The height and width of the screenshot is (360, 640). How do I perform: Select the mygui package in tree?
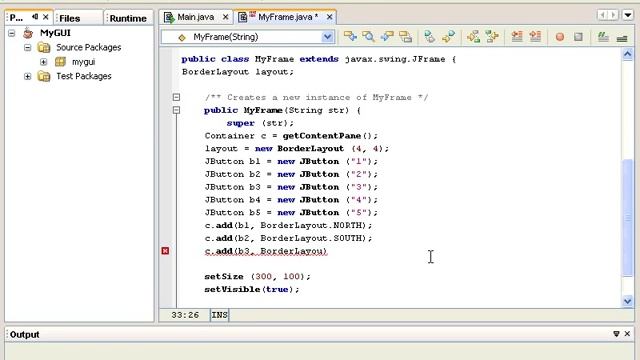pos(83,62)
